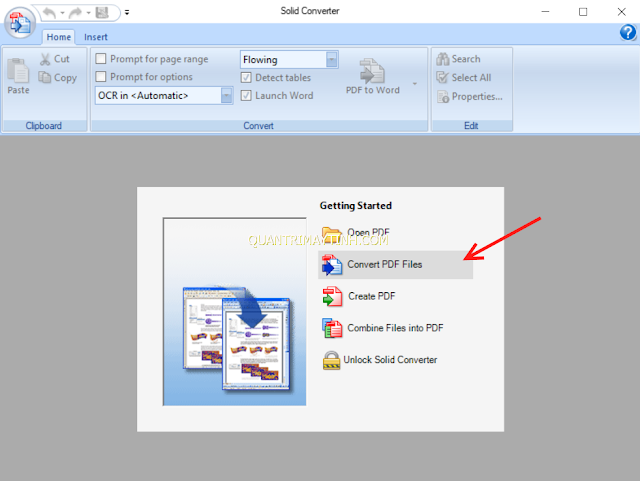Viewport: 640px width, 481px height.
Task: Click the Edit group label
Action: point(471,126)
